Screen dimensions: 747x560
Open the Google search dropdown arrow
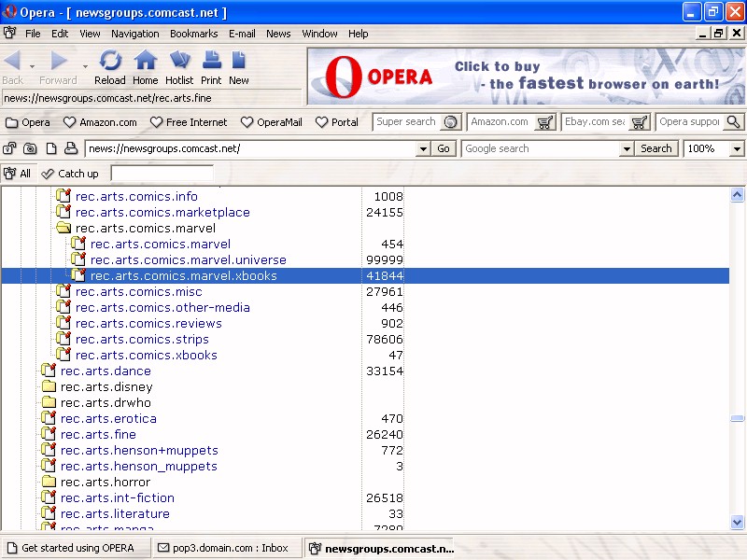click(626, 148)
